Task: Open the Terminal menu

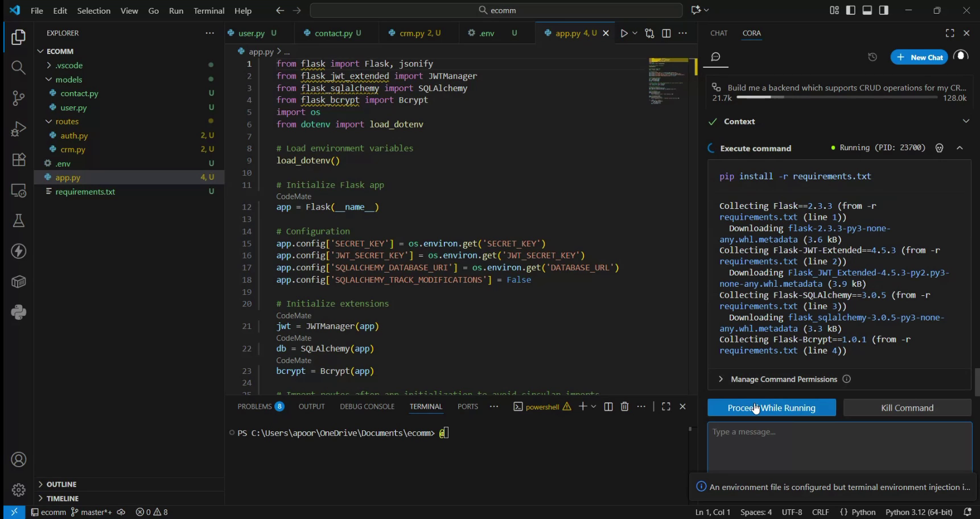Action: tap(208, 10)
